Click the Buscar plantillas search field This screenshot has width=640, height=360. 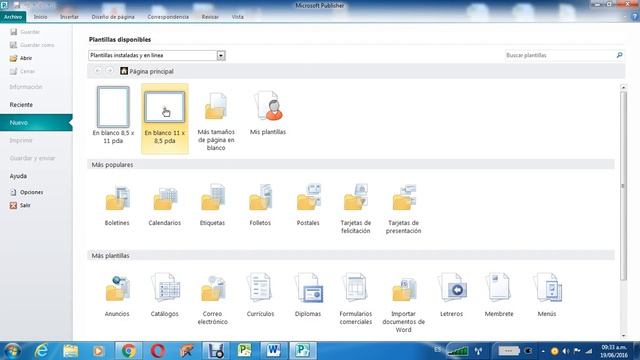tap(560, 55)
